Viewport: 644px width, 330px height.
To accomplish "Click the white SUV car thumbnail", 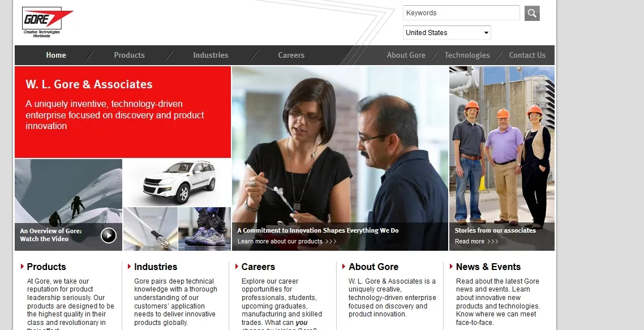I will tap(178, 182).
